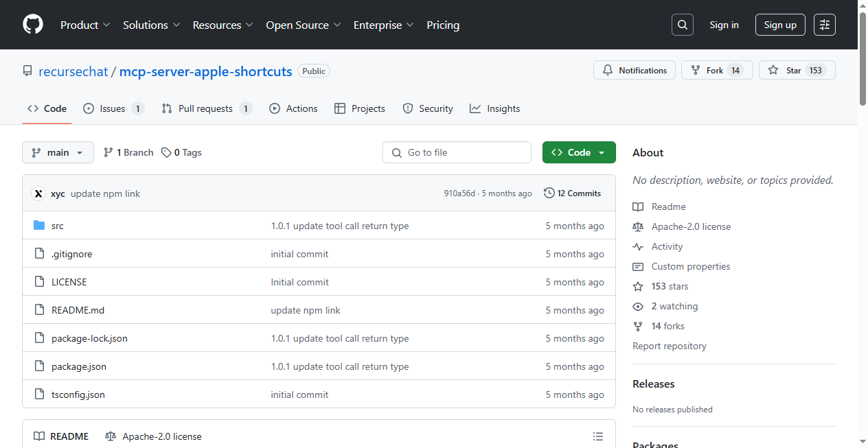The width and height of the screenshot is (868, 448).
Task: Click the GitHub logo icon
Action: (x=33, y=25)
